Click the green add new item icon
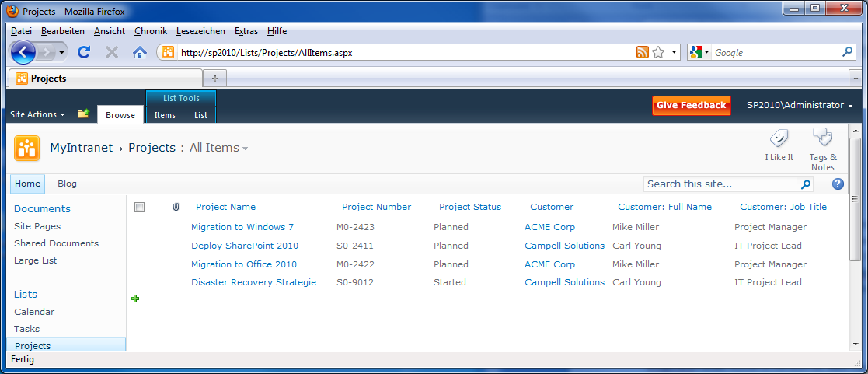Screen dimensions: 868x374 click(x=135, y=299)
